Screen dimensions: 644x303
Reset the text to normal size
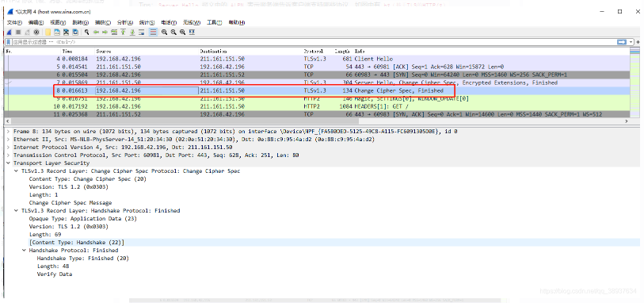[182, 32]
